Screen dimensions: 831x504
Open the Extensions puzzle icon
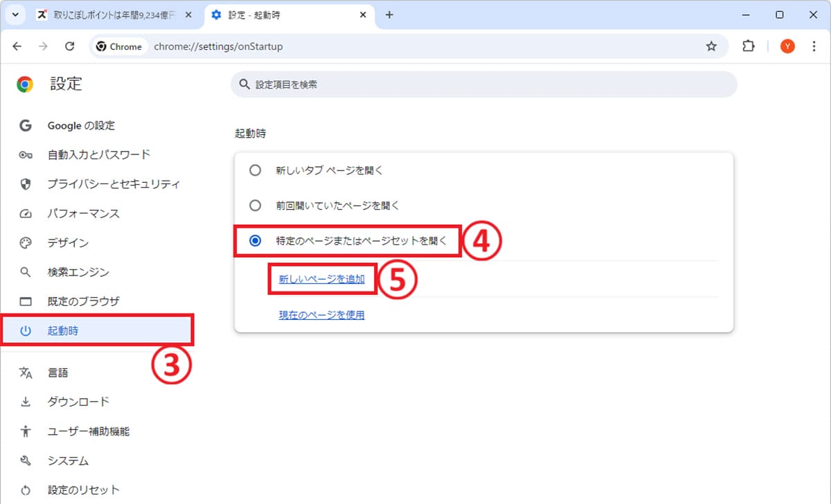click(x=748, y=46)
